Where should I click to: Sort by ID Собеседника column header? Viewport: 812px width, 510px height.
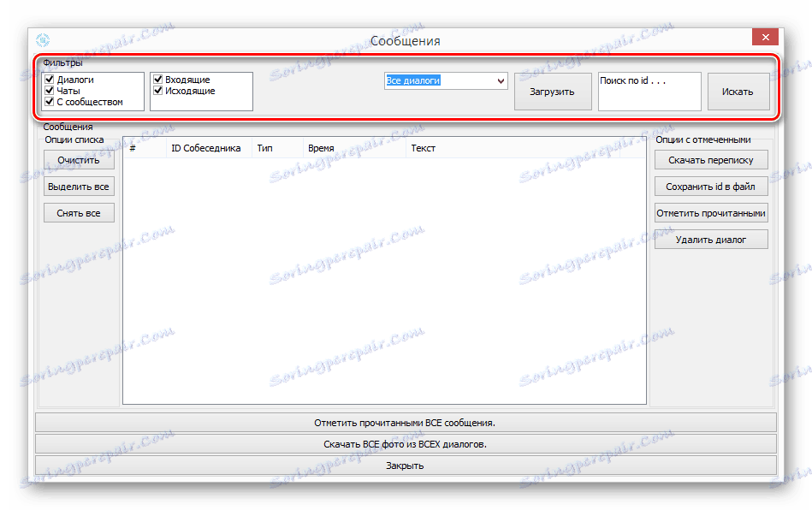coord(209,148)
